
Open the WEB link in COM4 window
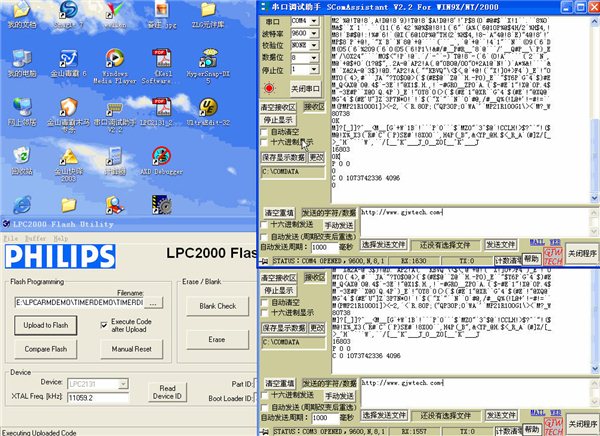(555, 242)
